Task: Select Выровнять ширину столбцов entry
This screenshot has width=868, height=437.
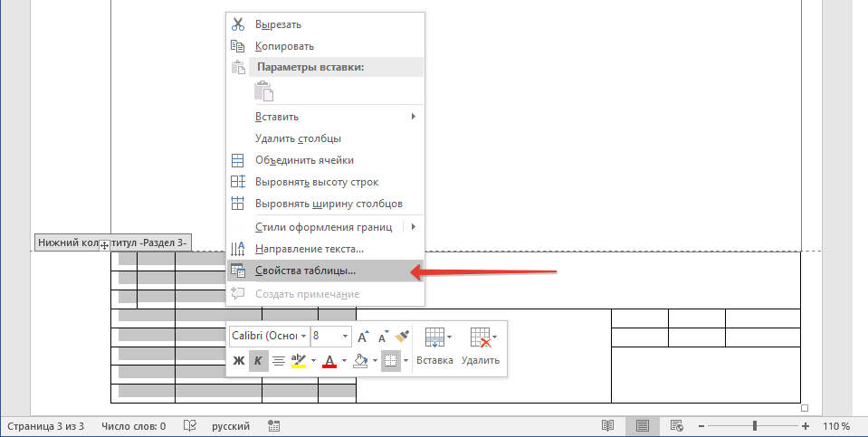Action: (325, 203)
